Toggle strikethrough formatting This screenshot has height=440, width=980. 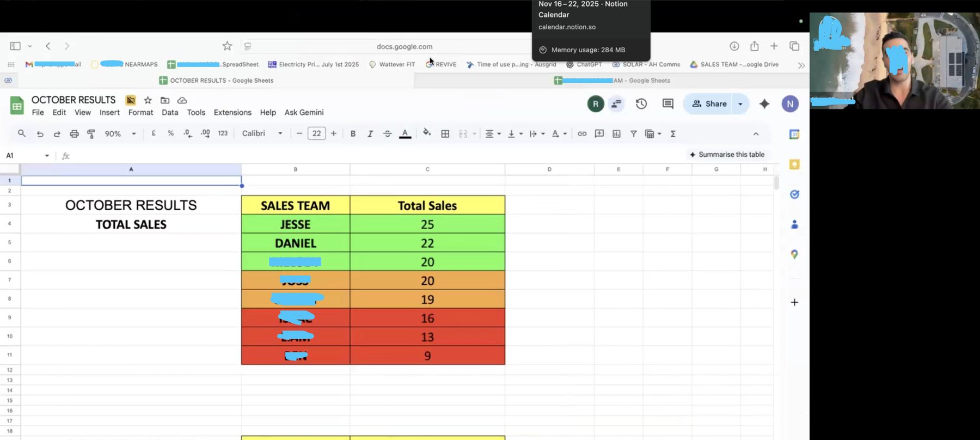[x=387, y=134]
